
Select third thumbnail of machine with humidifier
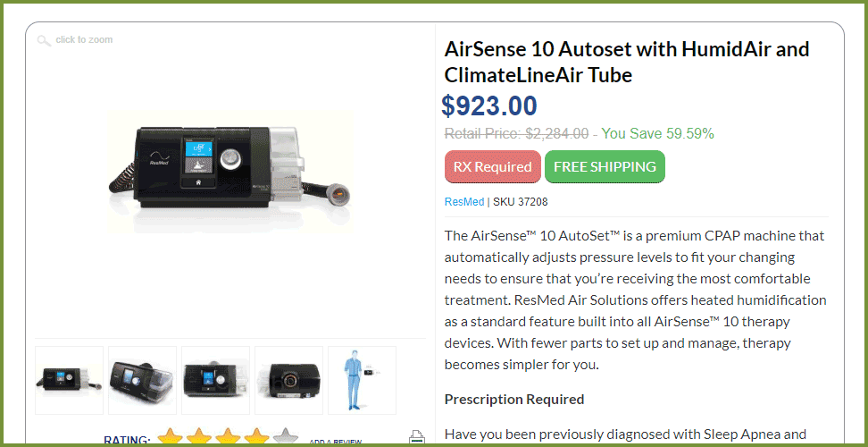pyautogui.click(x=215, y=381)
